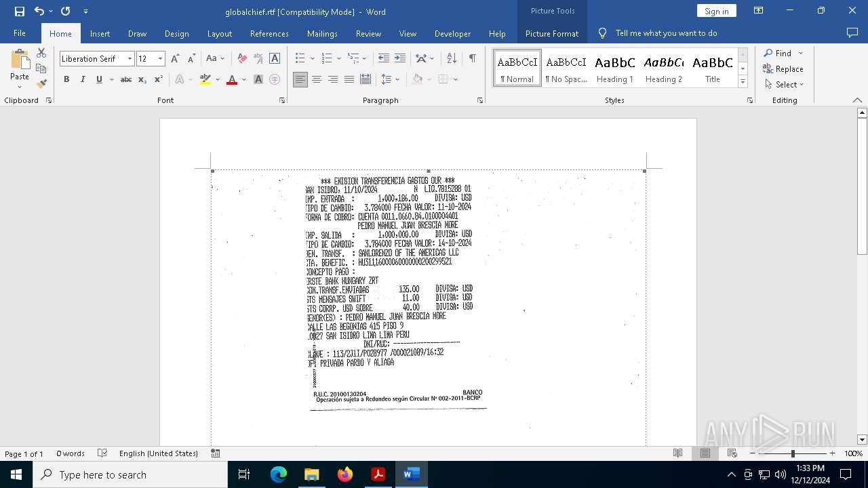The image size is (868, 488).
Task: Apply the yellow text highlight color
Action: point(205,79)
